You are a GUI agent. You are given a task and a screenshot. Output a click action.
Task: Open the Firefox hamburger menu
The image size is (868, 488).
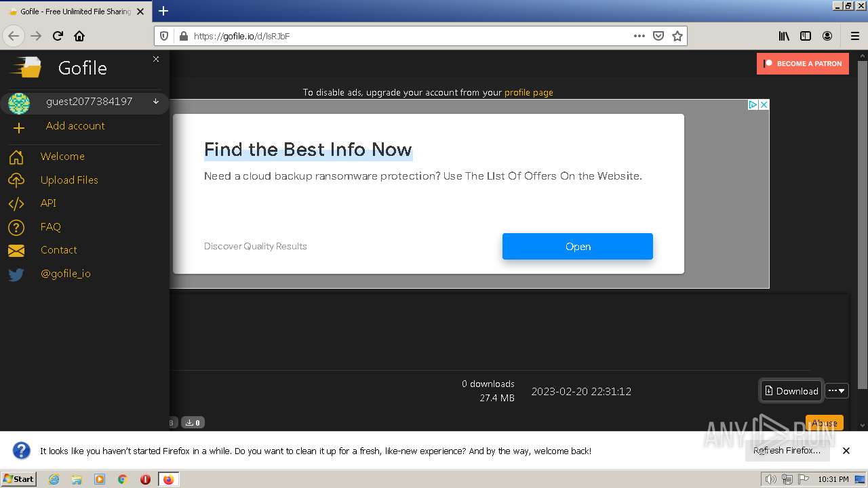pyautogui.click(x=854, y=36)
